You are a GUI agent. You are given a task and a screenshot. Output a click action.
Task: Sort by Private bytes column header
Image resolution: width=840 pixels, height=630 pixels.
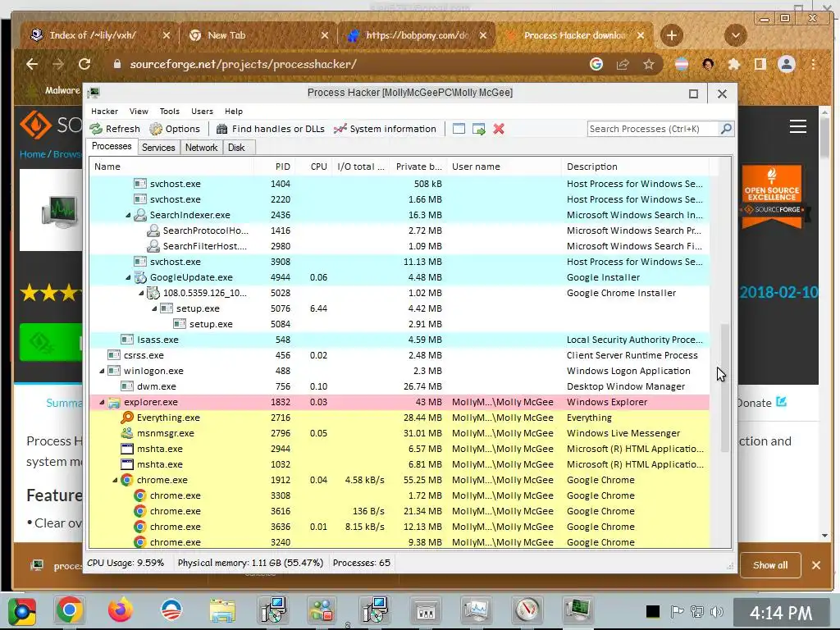pyautogui.click(x=418, y=167)
